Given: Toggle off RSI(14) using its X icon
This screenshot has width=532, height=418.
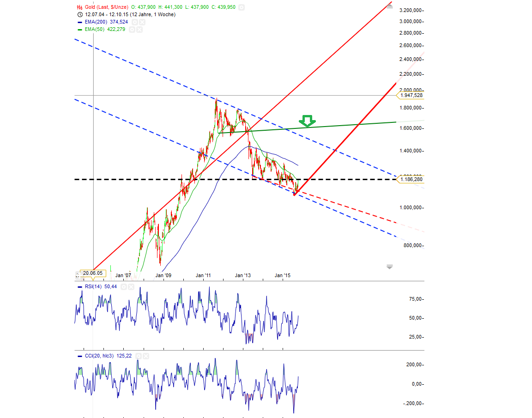Looking at the screenshot, I should pos(131,287).
